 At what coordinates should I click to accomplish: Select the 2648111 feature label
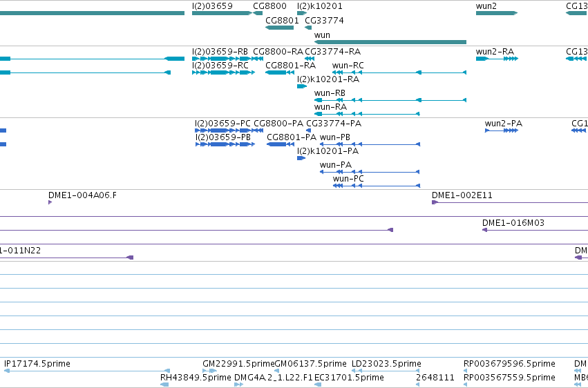click(435, 378)
